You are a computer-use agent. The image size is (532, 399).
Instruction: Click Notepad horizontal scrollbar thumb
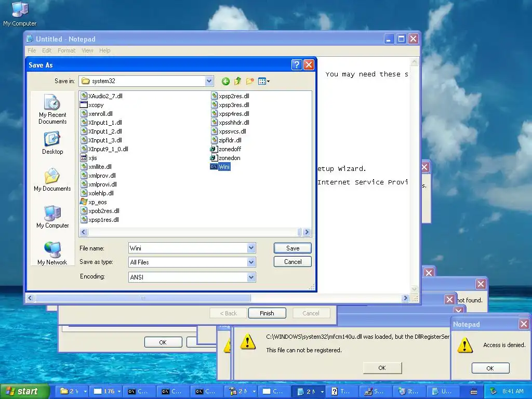pos(143,298)
